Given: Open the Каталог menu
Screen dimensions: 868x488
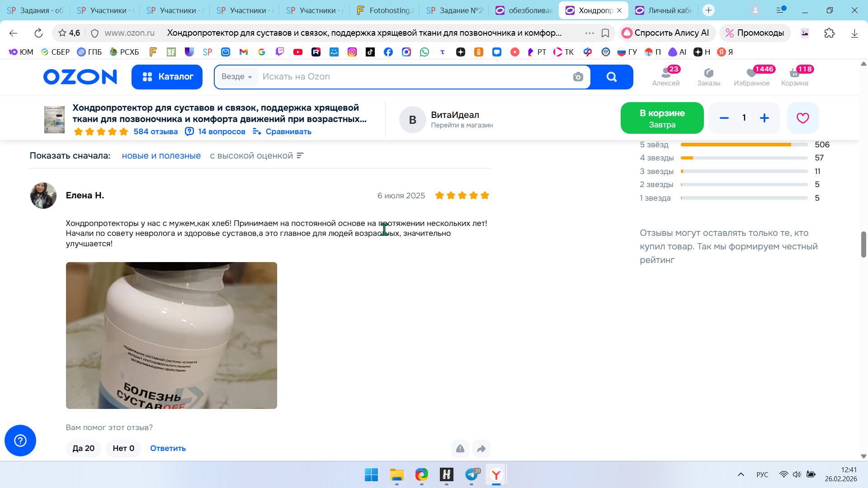Looking at the screenshot, I should pos(167,77).
